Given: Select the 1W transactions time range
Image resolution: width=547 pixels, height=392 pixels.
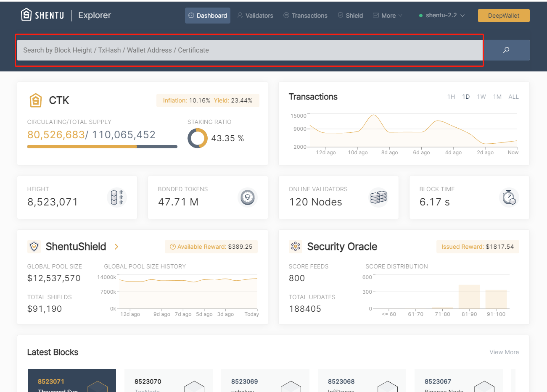Looking at the screenshot, I should tap(481, 97).
